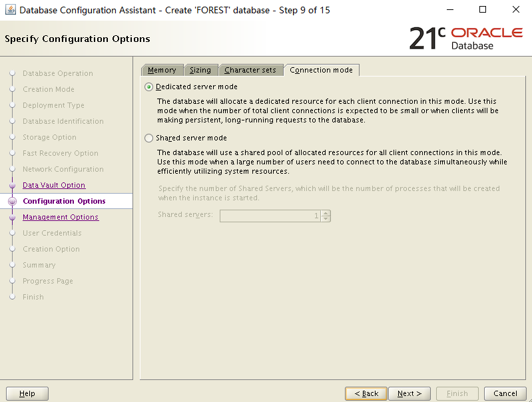
Task: Click the User Credentials step label
Action: pos(52,233)
